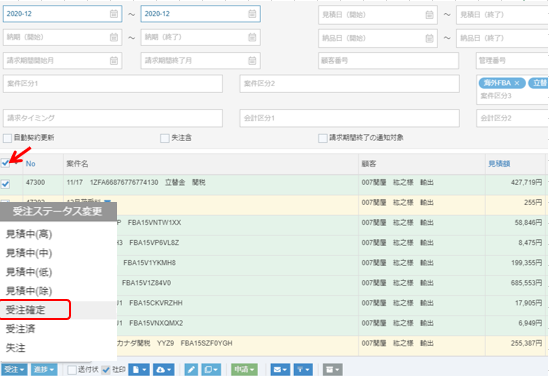Open calendar icon in 納期(終了) field
The width and height of the screenshot is (549, 376).
pos(252,37)
